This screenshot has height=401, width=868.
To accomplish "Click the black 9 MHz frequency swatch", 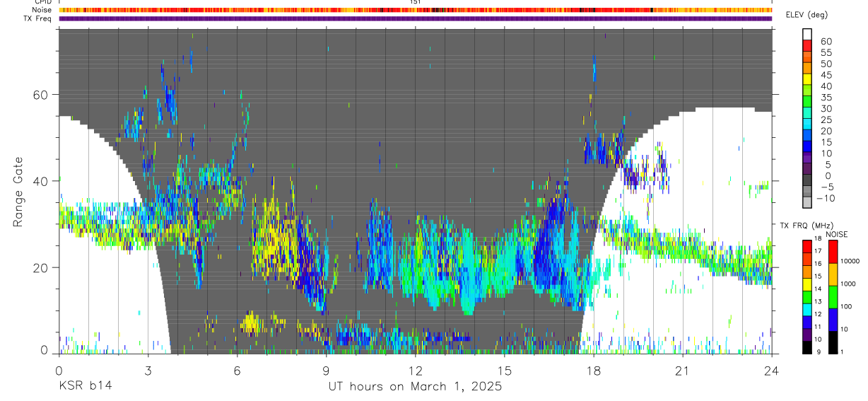I will (x=807, y=347).
